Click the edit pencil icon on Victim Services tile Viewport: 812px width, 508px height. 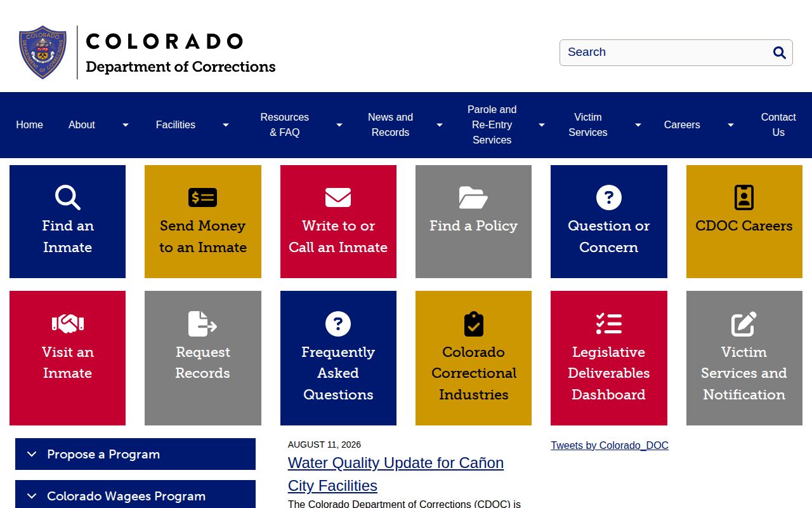coord(744,324)
